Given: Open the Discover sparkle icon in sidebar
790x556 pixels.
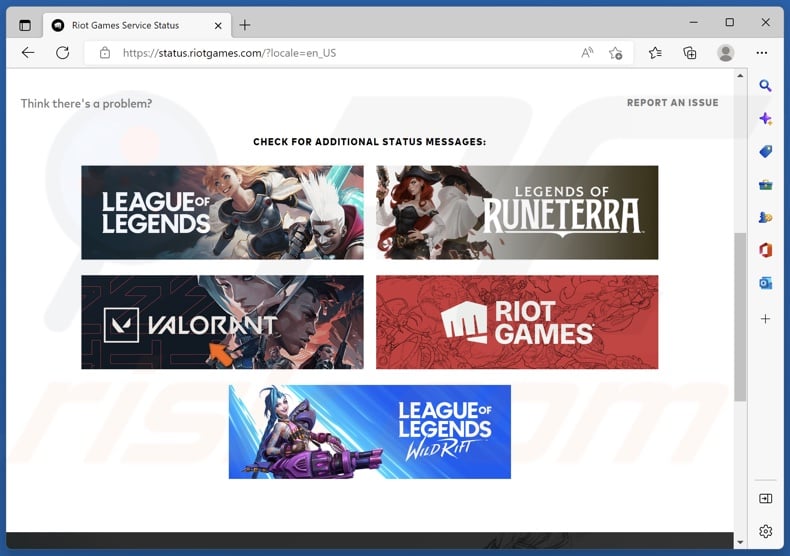Looking at the screenshot, I should 765,119.
